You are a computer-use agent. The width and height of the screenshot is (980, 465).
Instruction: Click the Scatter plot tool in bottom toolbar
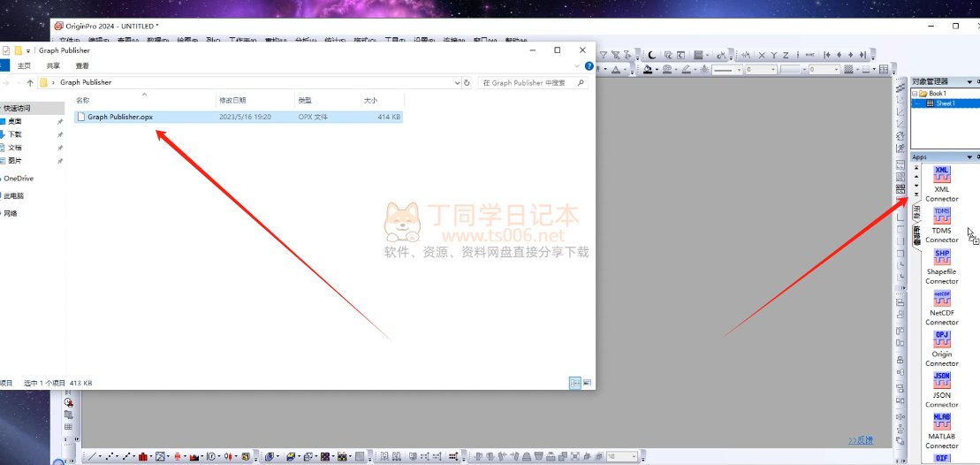pyautogui.click(x=110, y=457)
